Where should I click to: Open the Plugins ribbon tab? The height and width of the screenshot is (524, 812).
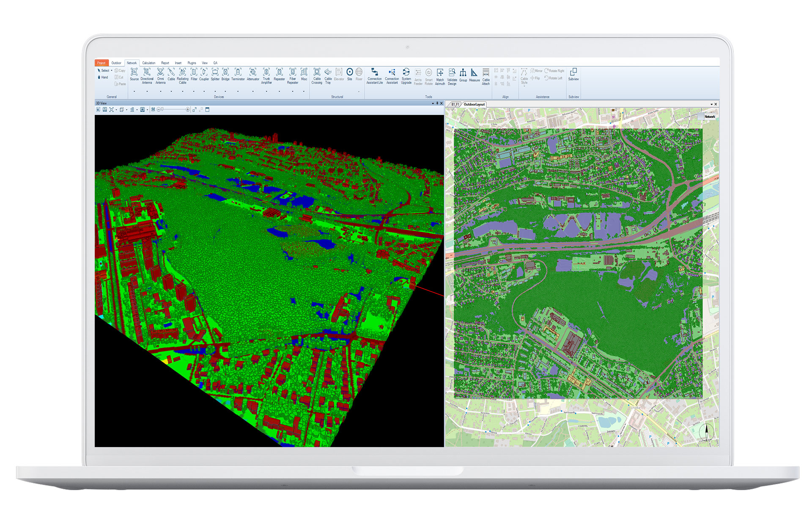pos(192,63)
